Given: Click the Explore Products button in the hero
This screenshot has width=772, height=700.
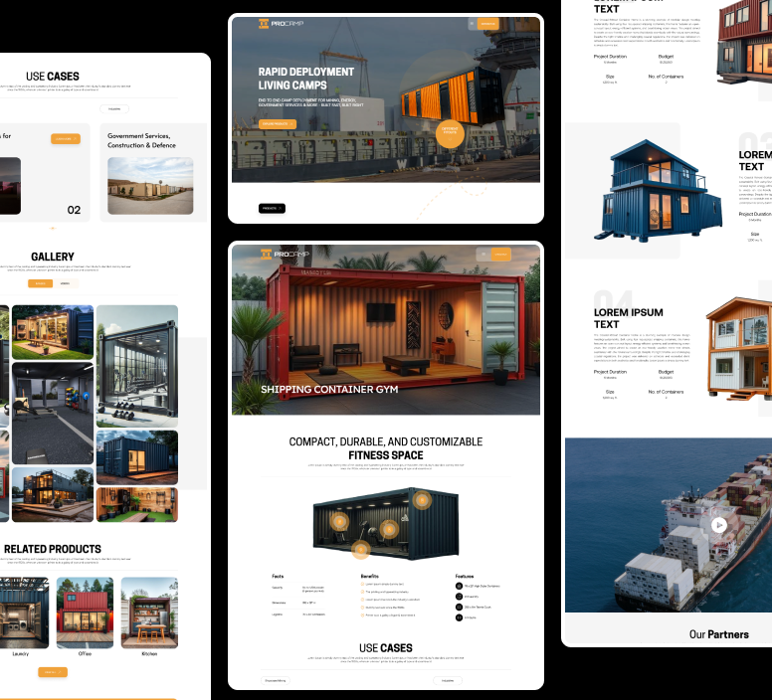Looking at the screenshot, I should coord(278,124).
